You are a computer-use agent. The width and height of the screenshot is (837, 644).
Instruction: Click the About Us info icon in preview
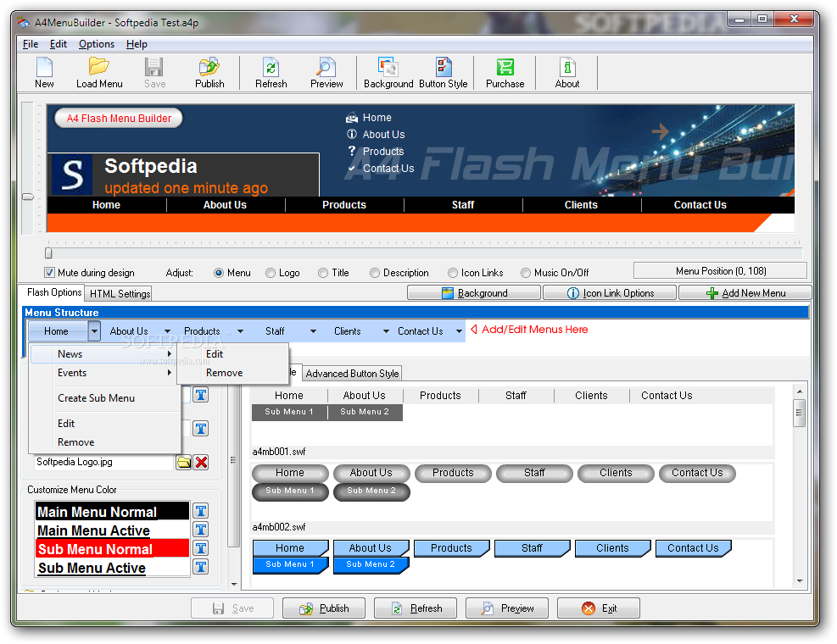point(352,135)
